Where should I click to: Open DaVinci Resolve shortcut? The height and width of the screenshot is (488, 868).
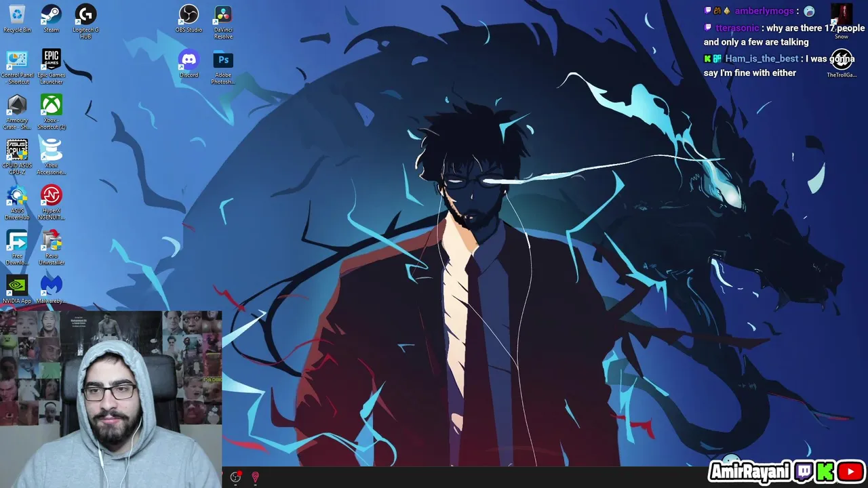pyautogui.click(x=223, y=22)
